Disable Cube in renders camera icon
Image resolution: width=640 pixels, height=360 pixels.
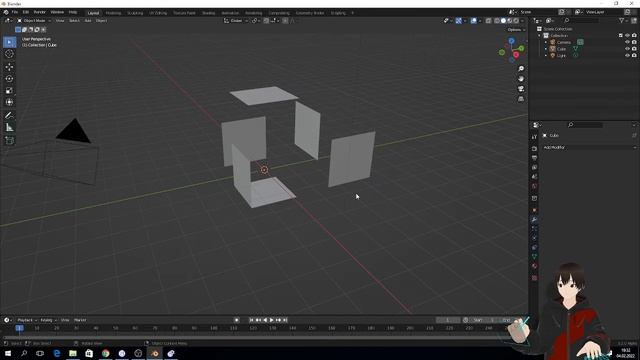click(x=634, y=49)
